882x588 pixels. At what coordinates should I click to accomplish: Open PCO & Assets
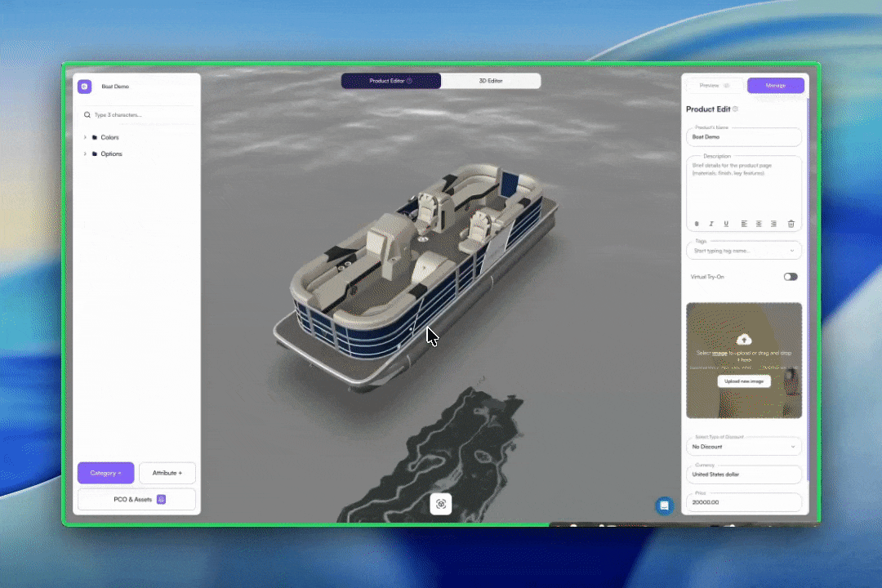(136, 500)
